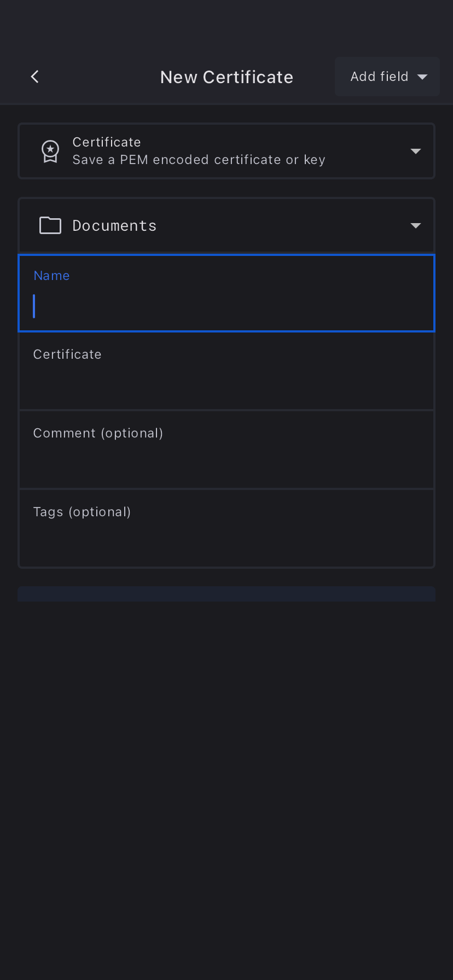Click the Certificate type heading text
The image size is (453, 980).
[x=107, y=142]
